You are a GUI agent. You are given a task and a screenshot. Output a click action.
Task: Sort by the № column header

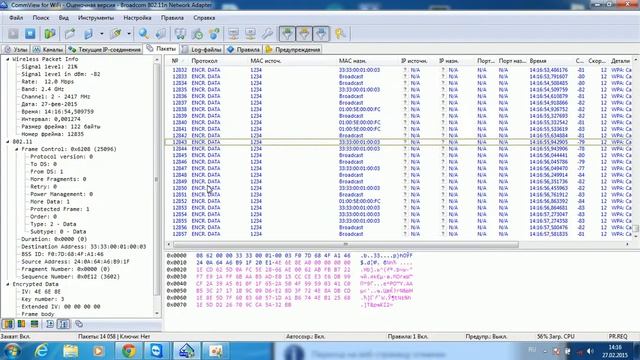click(x=175, y=61)
